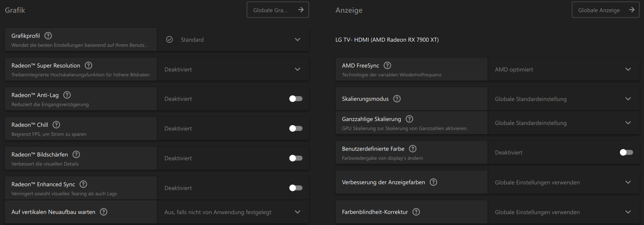
Task: Click the Farbenblindheit-Korrektur question mark
Action: tap(416, 212)
